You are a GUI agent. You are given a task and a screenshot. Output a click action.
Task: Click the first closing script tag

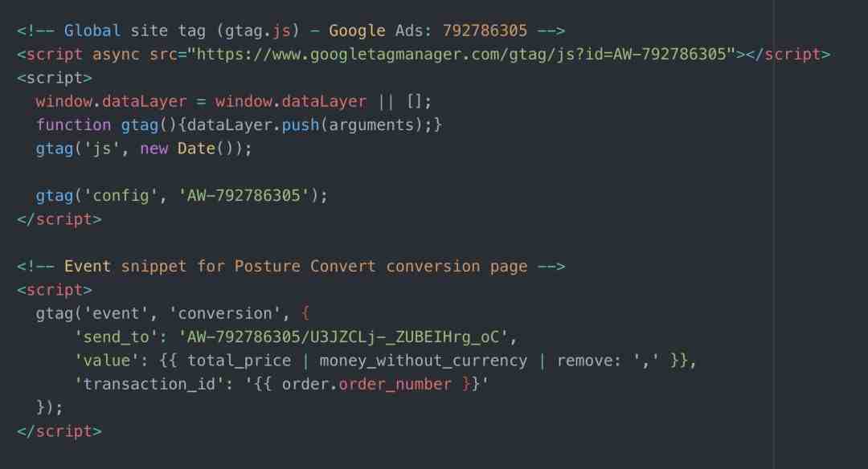pos(59,219)
